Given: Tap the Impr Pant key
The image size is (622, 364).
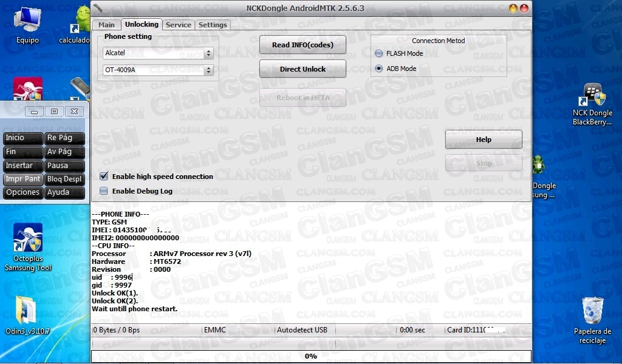Looking at the screenshot, I should pyautogui.click(x=23, y=179).
